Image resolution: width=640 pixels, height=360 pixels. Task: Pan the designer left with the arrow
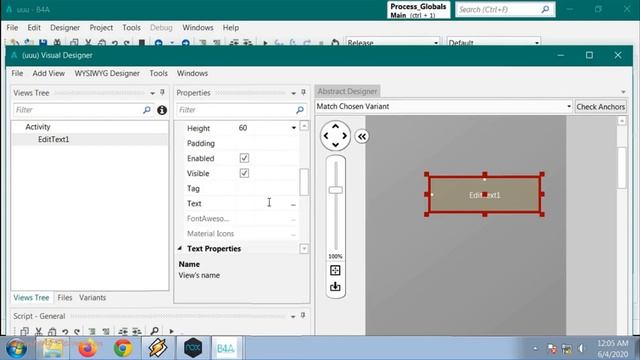(x=326, y=136)
